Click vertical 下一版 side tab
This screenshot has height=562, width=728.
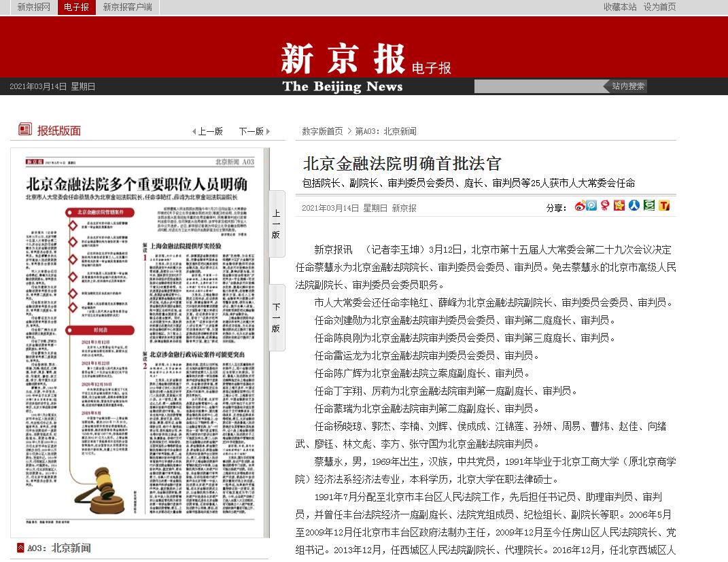click(x=276, y=317)
